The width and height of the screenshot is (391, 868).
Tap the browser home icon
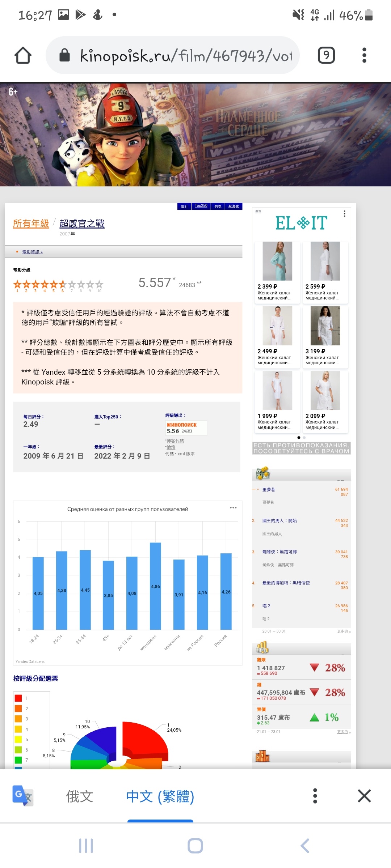(x=23, y=55)
